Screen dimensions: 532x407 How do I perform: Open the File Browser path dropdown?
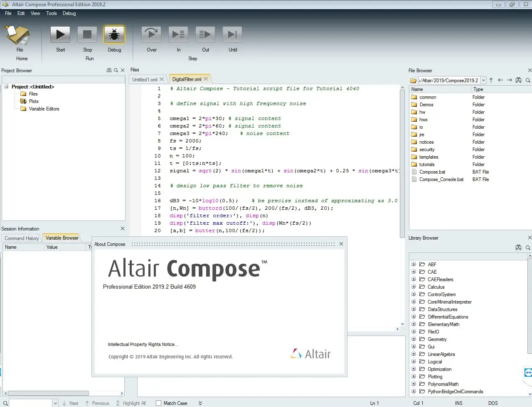(483, 81)
